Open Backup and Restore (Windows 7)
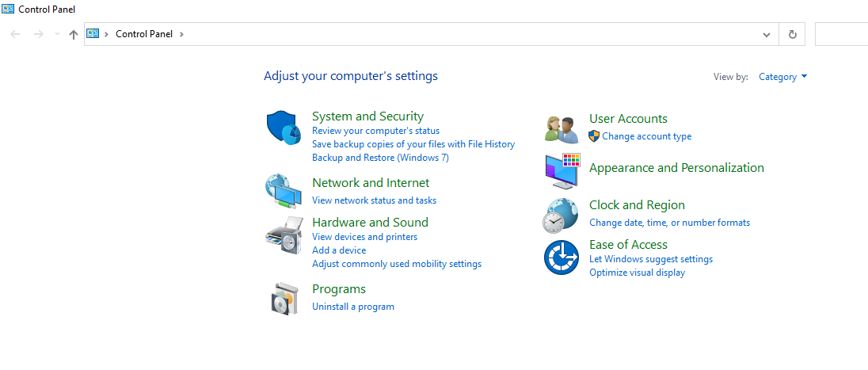 click(x=380, y=158)
